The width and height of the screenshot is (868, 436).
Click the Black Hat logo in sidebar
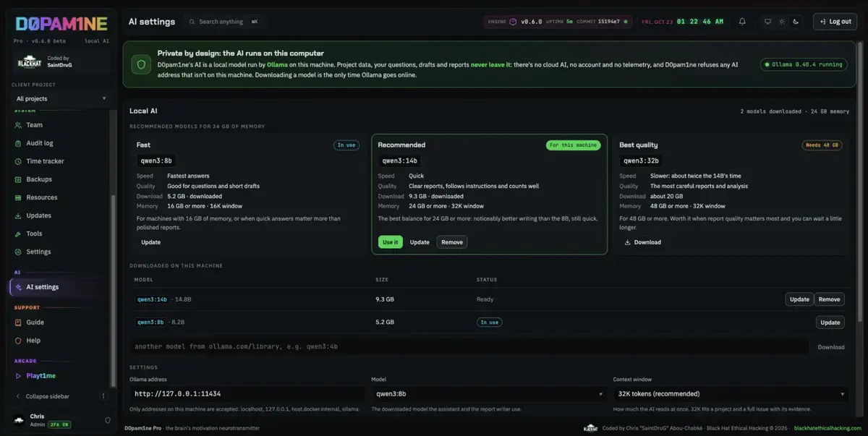[30, 62]
